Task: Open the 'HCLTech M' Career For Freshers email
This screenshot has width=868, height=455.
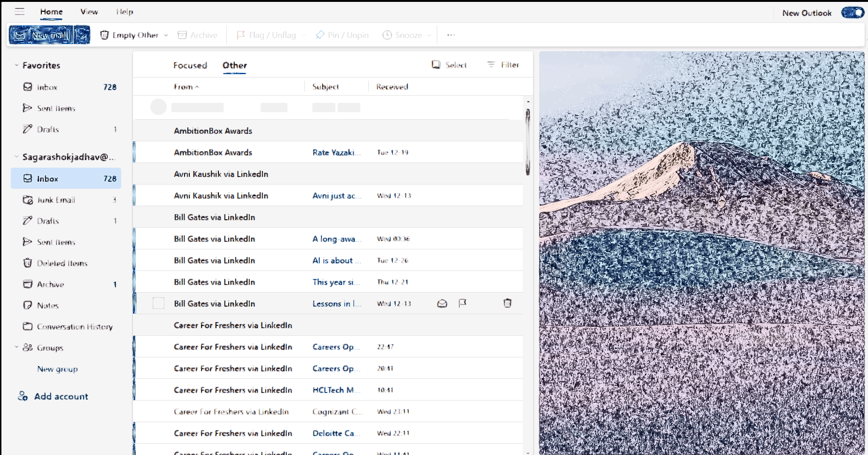Action: 328,390
